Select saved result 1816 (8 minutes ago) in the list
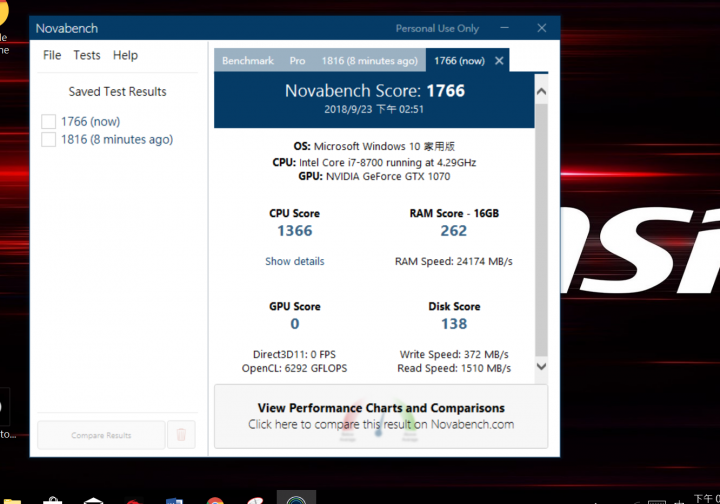Screen dimensions: 720x504 (117, 139)
